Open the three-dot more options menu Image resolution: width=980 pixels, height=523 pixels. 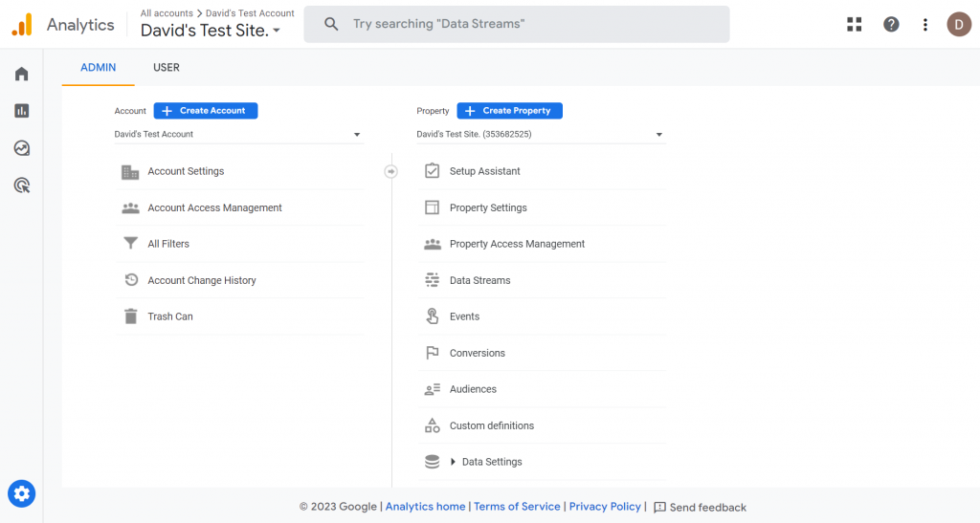[x=925, y=25]
